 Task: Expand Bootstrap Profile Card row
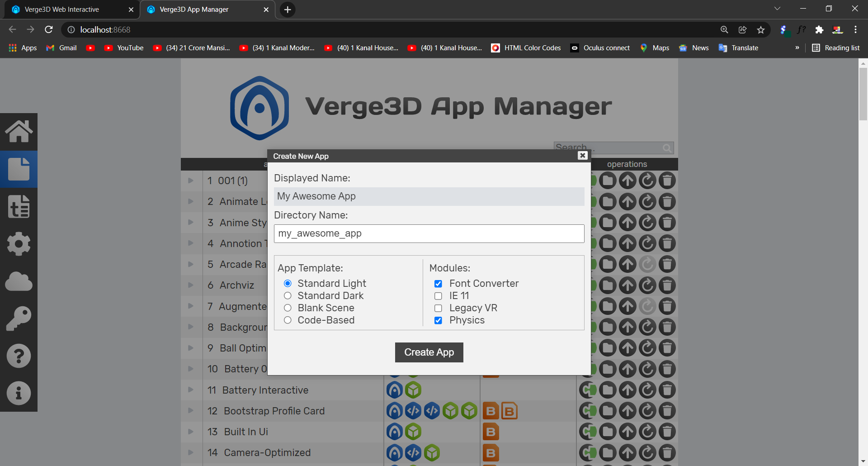coord(191,410)
